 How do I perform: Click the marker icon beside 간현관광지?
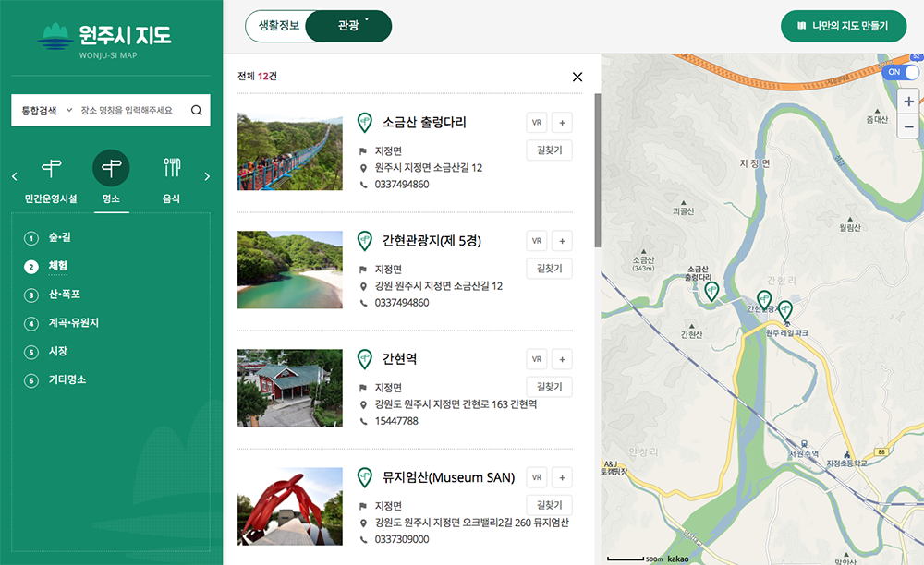365,241
